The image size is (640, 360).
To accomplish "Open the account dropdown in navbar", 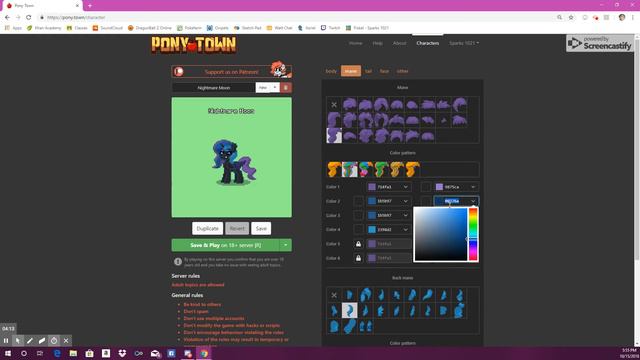I will [x=464, y=43].
